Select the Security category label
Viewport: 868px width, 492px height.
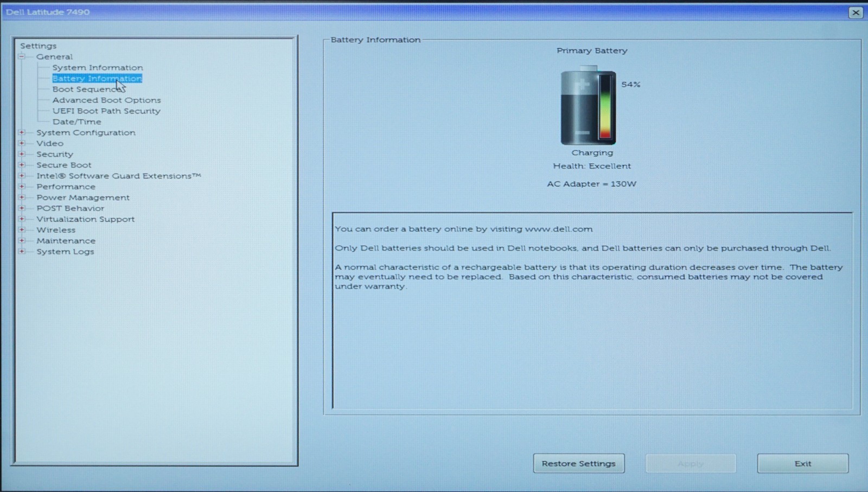(x=54, y=155)
